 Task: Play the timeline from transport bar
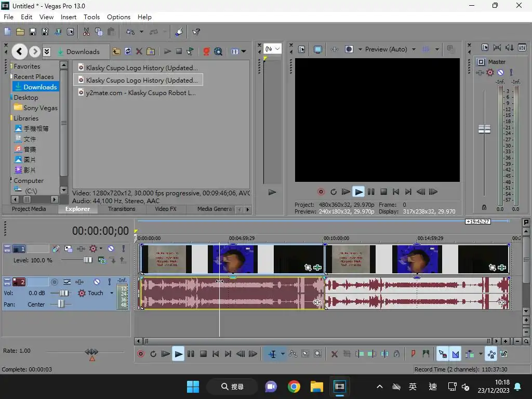(178, 354)
